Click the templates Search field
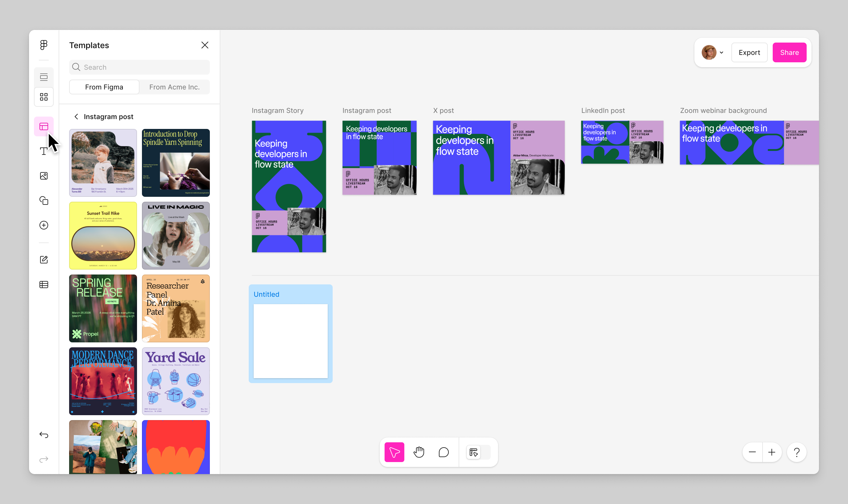The width and height of the screenshot is (848, 504). (x=139, y=67)
